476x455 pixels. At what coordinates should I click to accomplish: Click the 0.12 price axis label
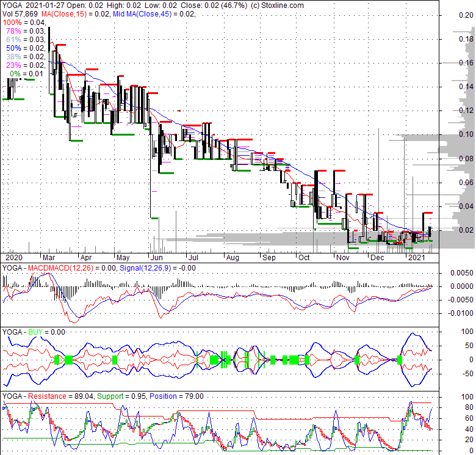466,111
